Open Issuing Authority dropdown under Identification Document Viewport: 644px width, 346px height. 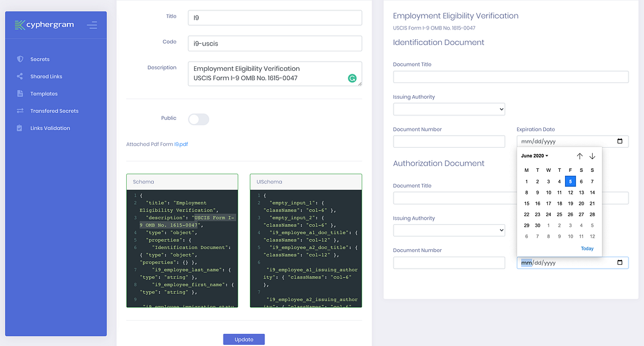pos(449,110)
